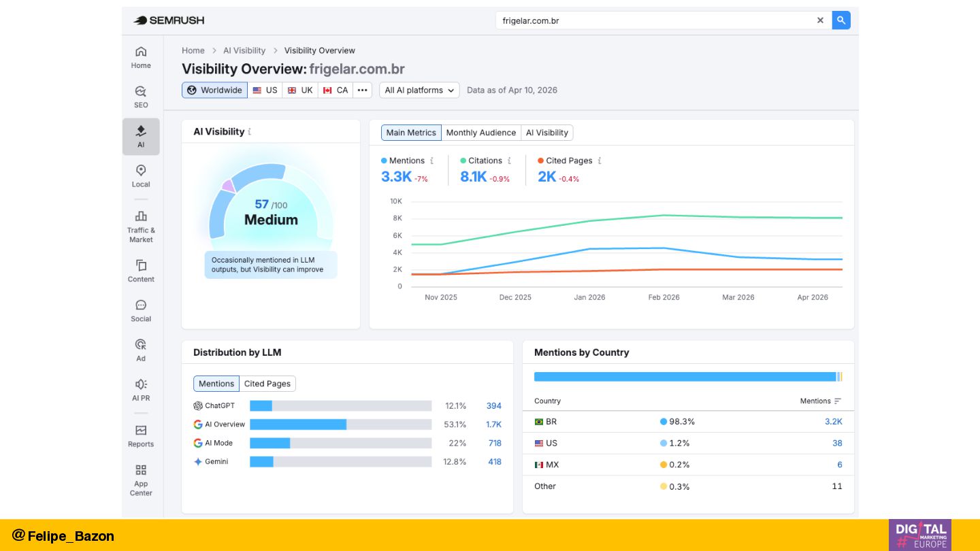
Task: Open the All AI platforms dropdown
Action: coord(419,90)
